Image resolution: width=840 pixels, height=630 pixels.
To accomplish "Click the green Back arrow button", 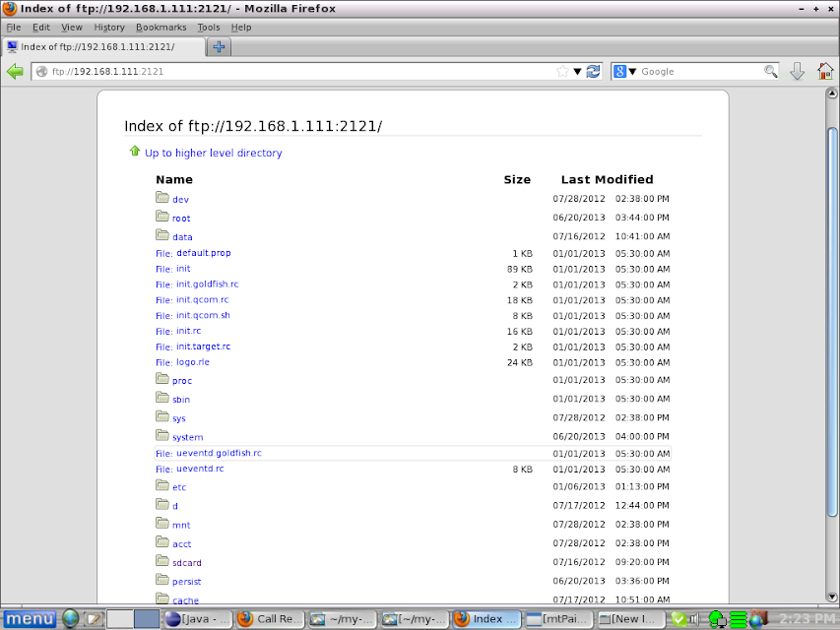I will pos(15,71).
